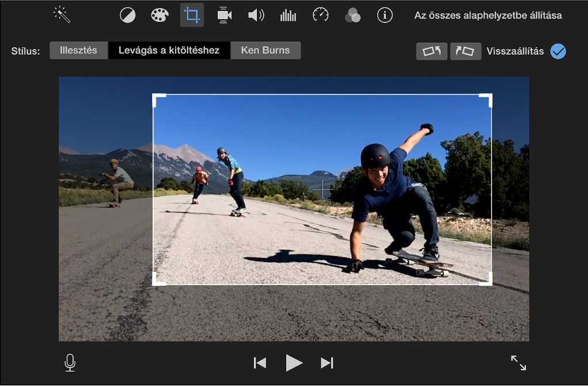This screenshot has height=386, width=588.
Task: Select Levágás a kitöltéshez style
Action: coord(169,50)
